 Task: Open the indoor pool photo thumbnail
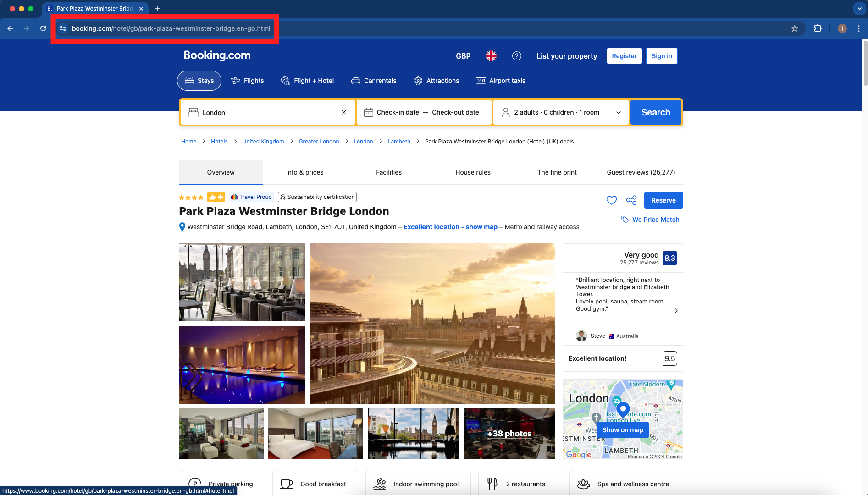click(x=242, y=365)
